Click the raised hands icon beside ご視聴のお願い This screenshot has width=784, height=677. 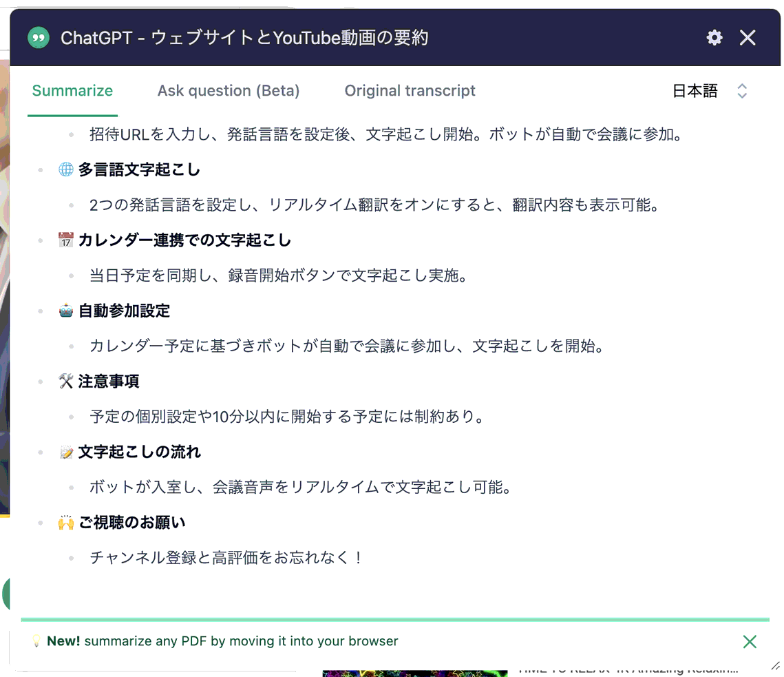click(x=66, y=523)
